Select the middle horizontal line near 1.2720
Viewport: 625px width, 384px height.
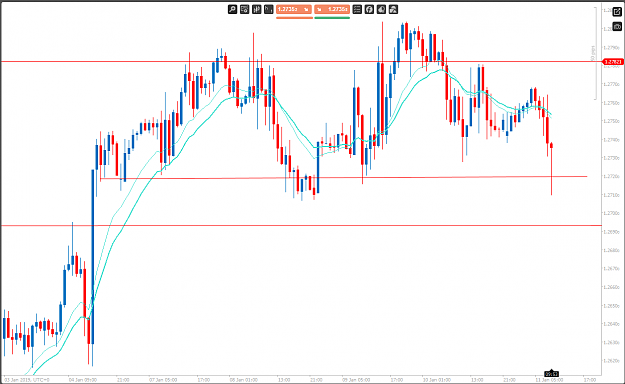344,177
